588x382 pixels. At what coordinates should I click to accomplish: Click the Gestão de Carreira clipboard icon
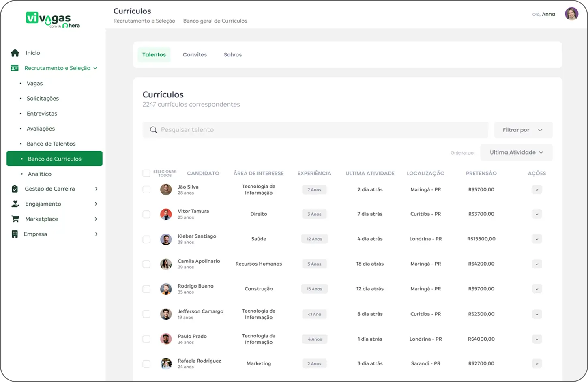(x=15, y=189)
